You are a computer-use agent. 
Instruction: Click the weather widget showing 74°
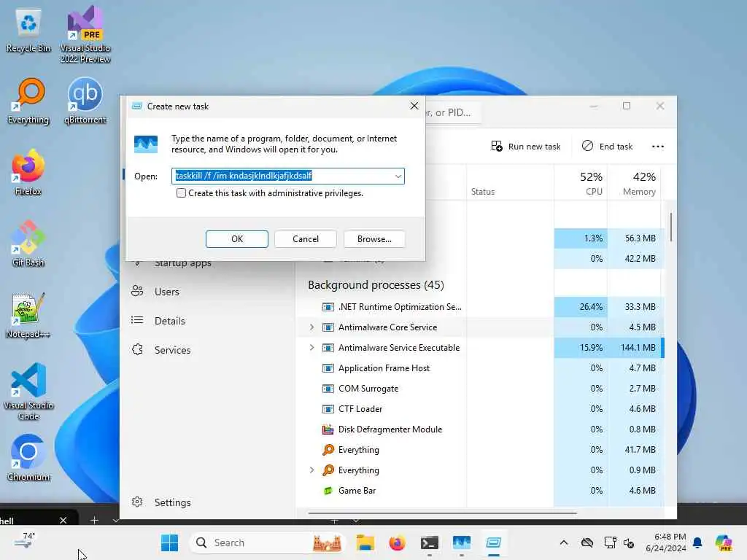(25, 540)
